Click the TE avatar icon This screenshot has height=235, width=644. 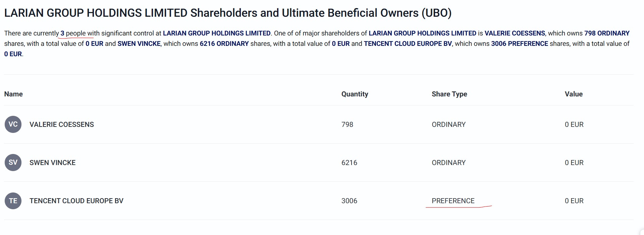click(x=13, y=201)
